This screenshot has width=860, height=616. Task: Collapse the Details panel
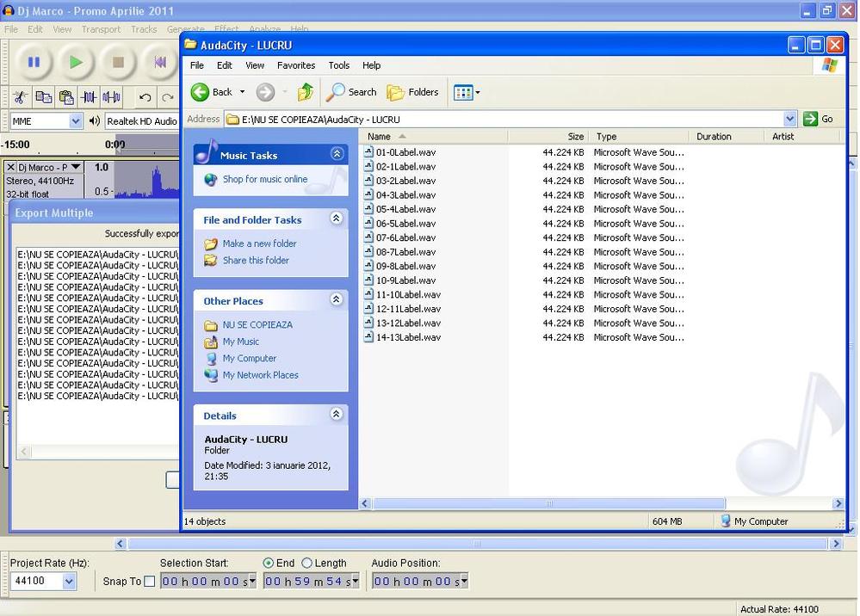click(337, 414)
